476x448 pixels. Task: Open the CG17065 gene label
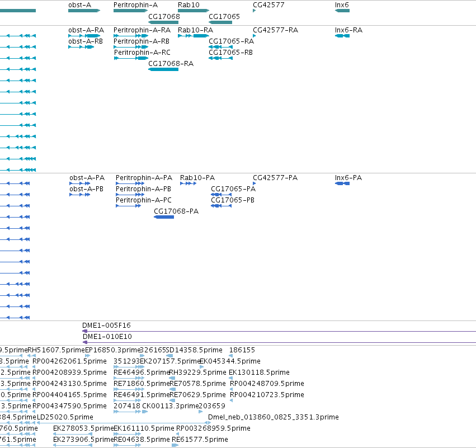coord(224,16)
